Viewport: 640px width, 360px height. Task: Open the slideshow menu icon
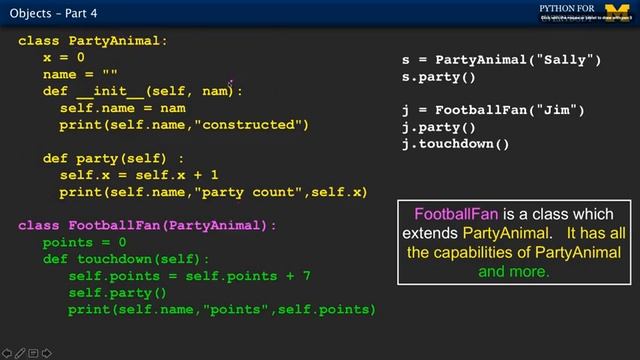coord(33,353)
